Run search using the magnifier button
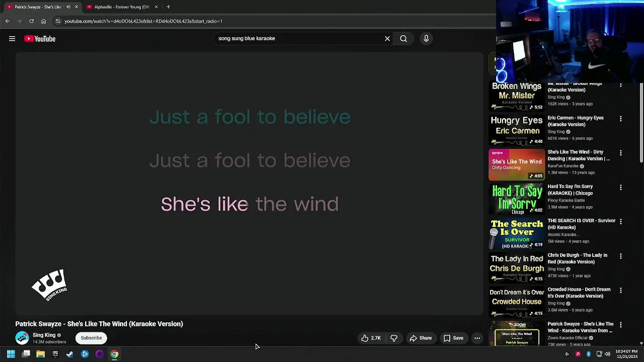Image resolution: width=644 pixels, height=362 pixels. click(x=404, y=39)
